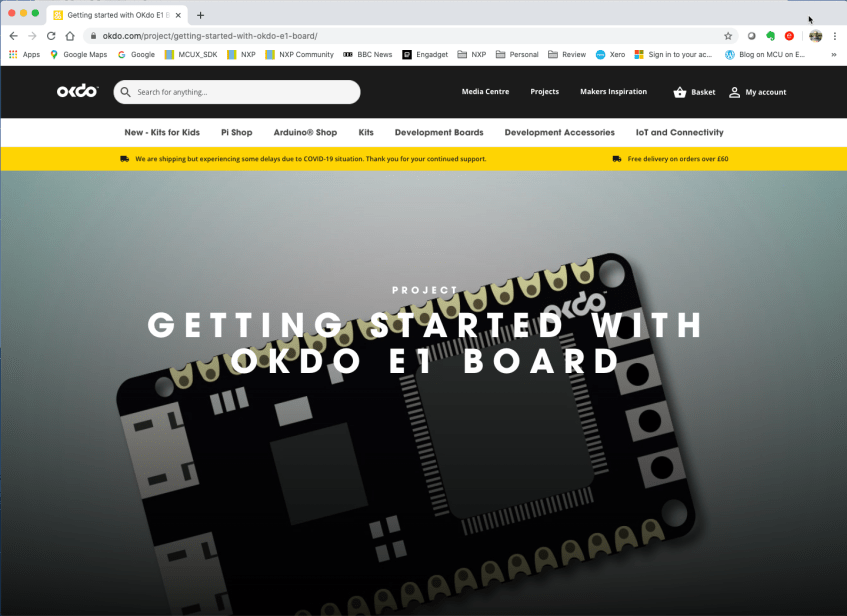This screenshot has width=847, height=616.
Task: Open the Chrome profile avatar
Action: [x=814, y=33]
